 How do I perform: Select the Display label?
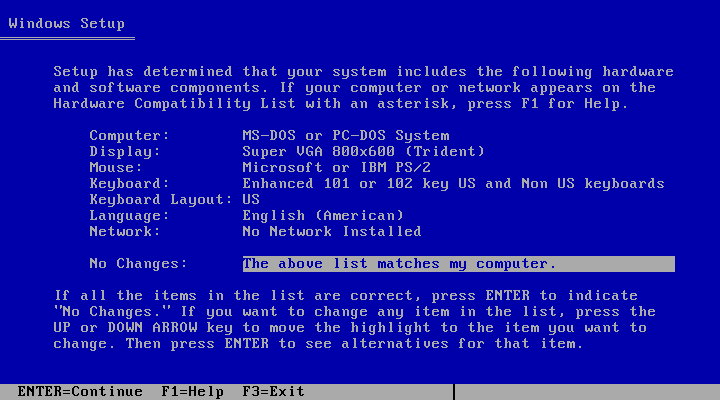pyautogui.click(x=124, y=152)
